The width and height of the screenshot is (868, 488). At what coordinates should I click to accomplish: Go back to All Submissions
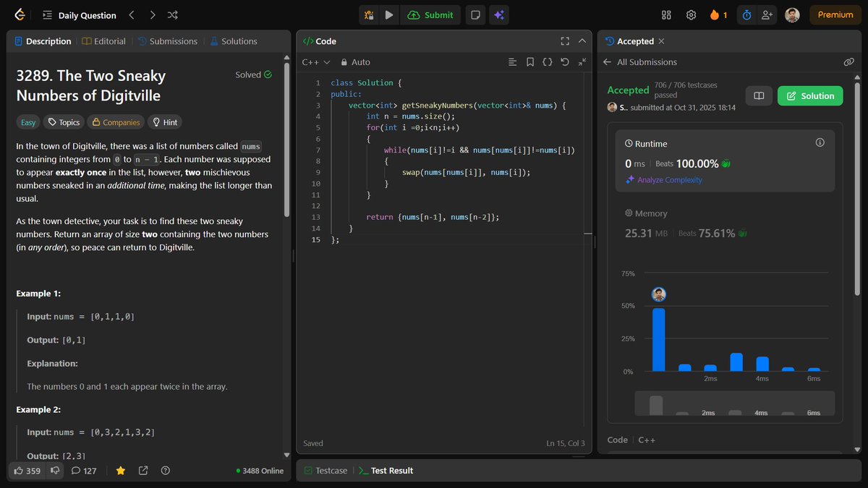(x=639, y=62)
